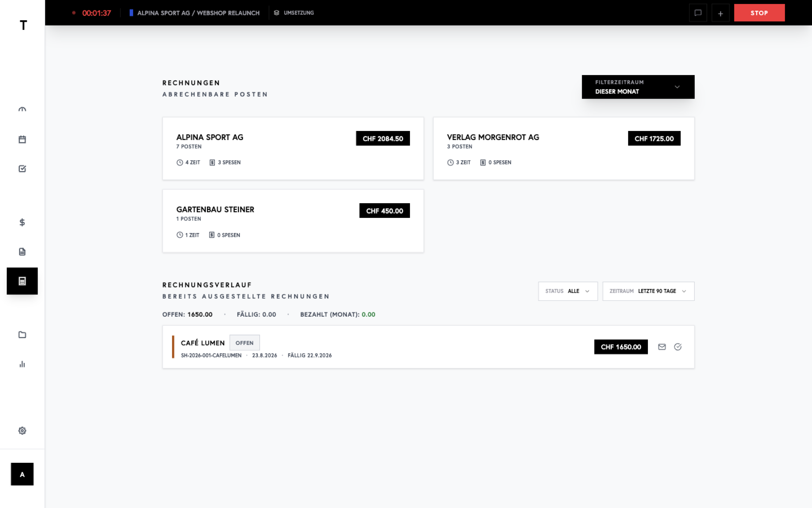The width and height of the screenshot is (812, 508).
Task: Click the 1 Zeit label on Gartenbau Steiner
Action: tap(192, 235)
